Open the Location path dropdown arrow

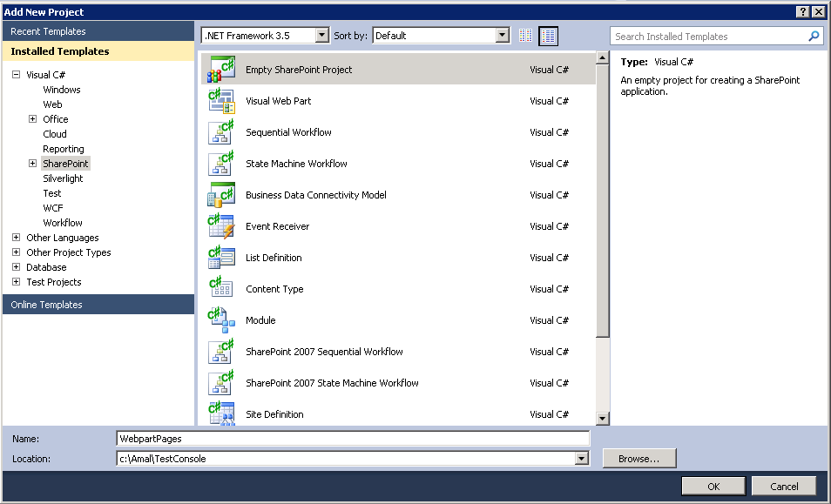point(581,459)
